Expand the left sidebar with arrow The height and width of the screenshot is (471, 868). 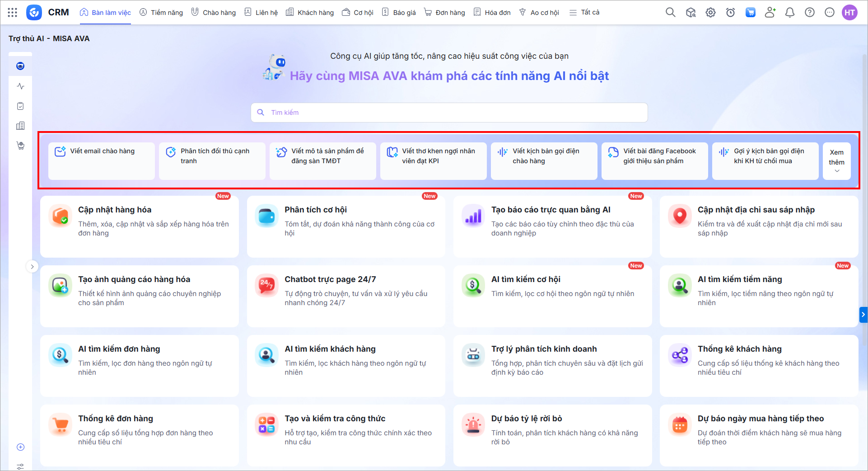tap(32, 267)
